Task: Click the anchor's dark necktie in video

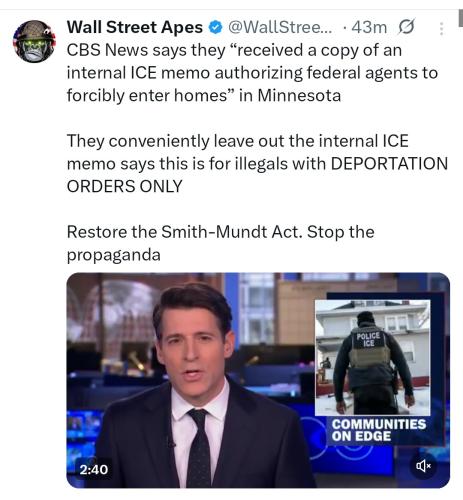Action: pos(199,447)
